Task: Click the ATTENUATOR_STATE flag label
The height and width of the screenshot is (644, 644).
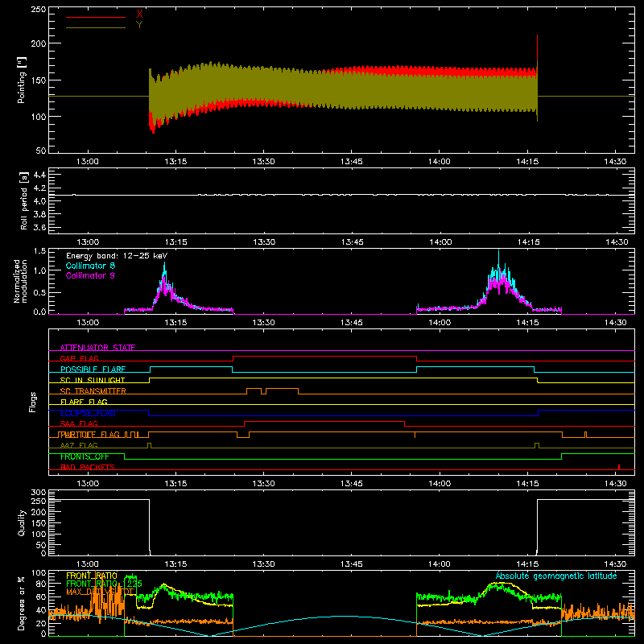Action: (97, 348)
